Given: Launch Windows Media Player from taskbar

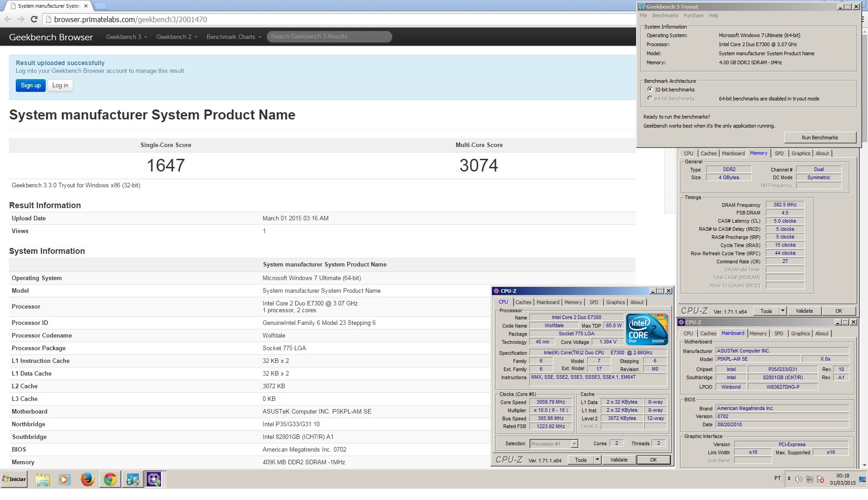Looking at the screenshot, I should click(65, 479).
